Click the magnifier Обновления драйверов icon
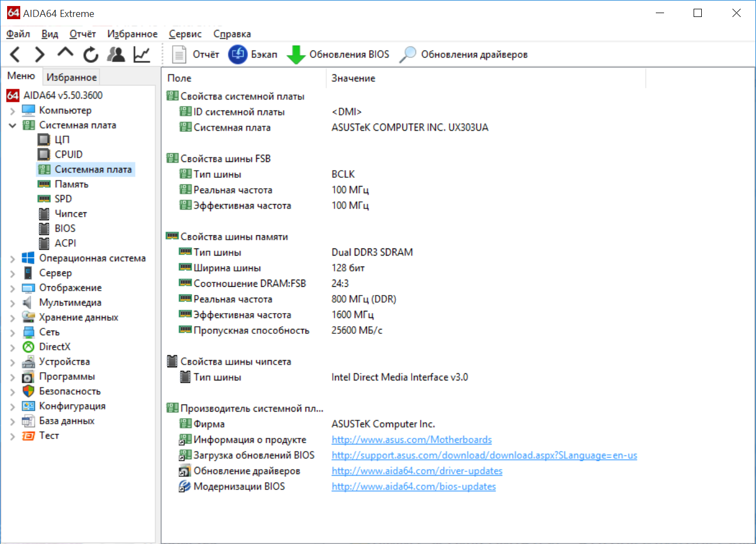 [408, 54]
